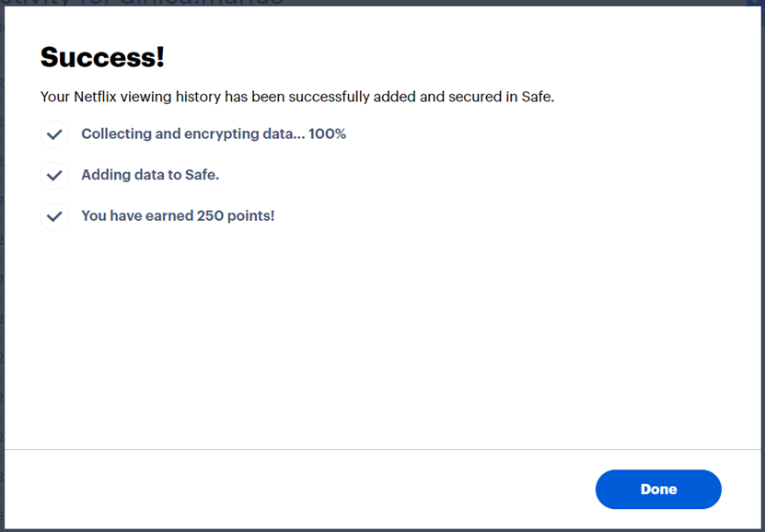
Task: Select the 'You have earned 250 points!' line
Action: 178,216
